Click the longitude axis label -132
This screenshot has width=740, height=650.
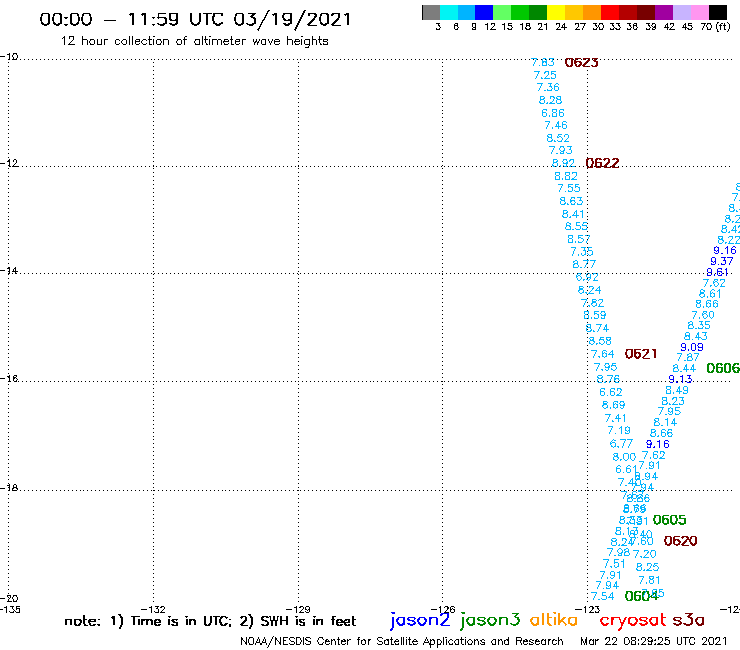[x=153, y=609]
